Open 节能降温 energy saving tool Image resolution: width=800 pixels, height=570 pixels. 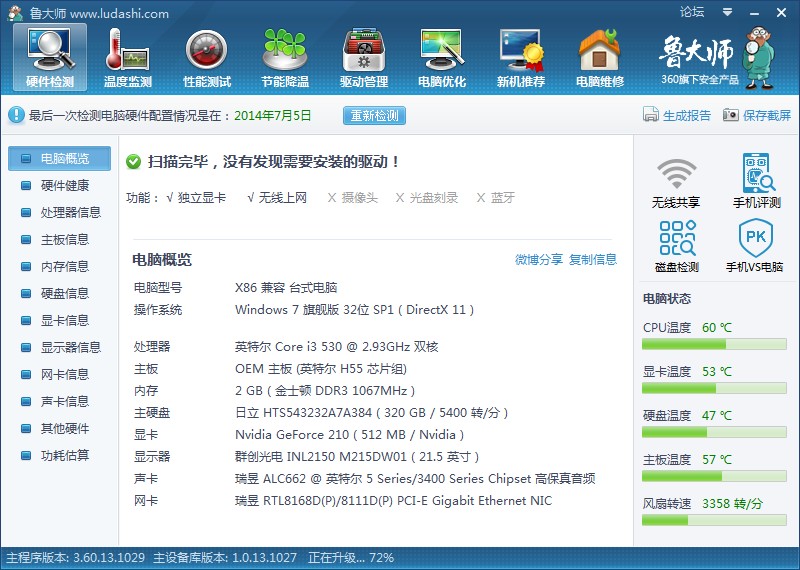285,58
